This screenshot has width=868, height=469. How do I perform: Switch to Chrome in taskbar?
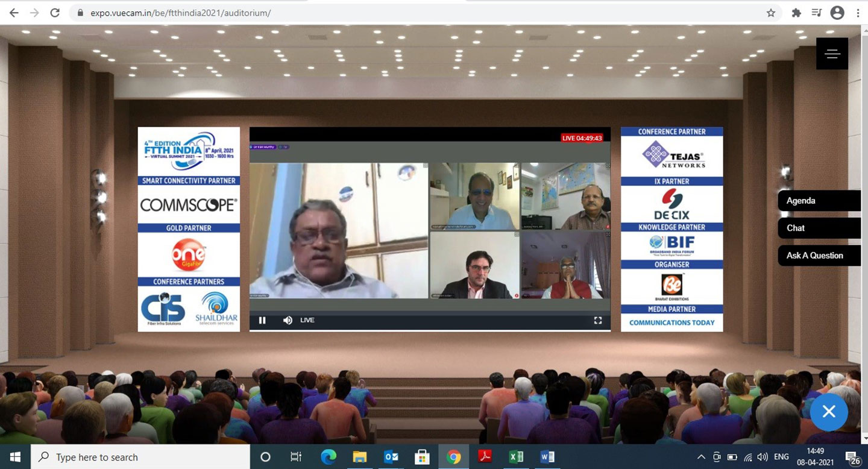tap(454, 457)
